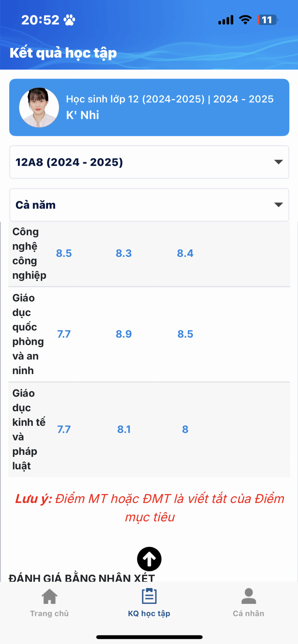
Task: Open the Trang chủ home icon
Action: tap(49, 596)
